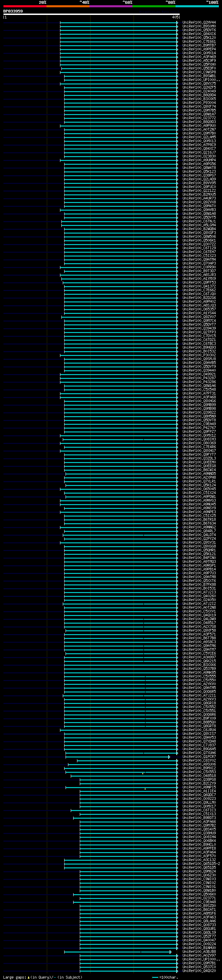
Task: Open the UniRef100_B9RDT3 hit
Action: pos(199,818)
